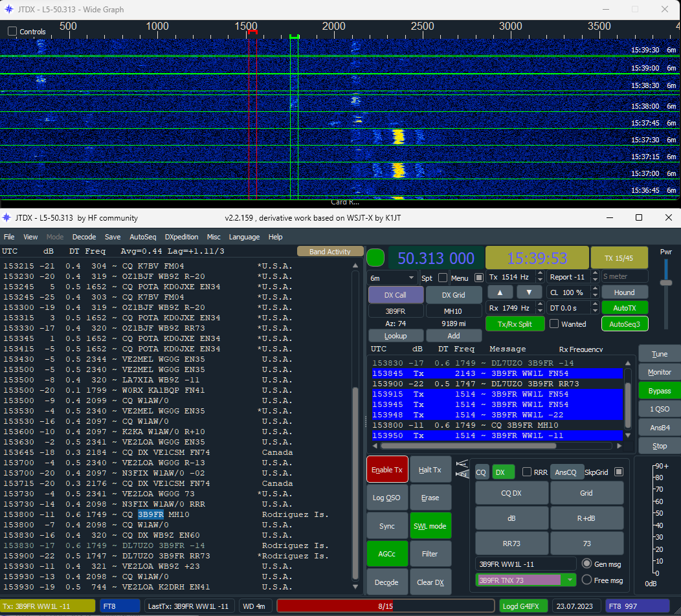The width and height of the screenshot is (681, 616).
Task: Click the DX Call field containing 3B9FR
Action: point(396,311)
